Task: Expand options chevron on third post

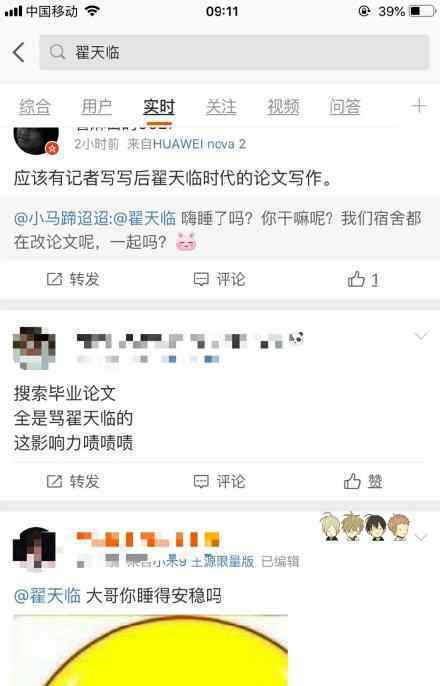Action: click(x=421, y=537)
